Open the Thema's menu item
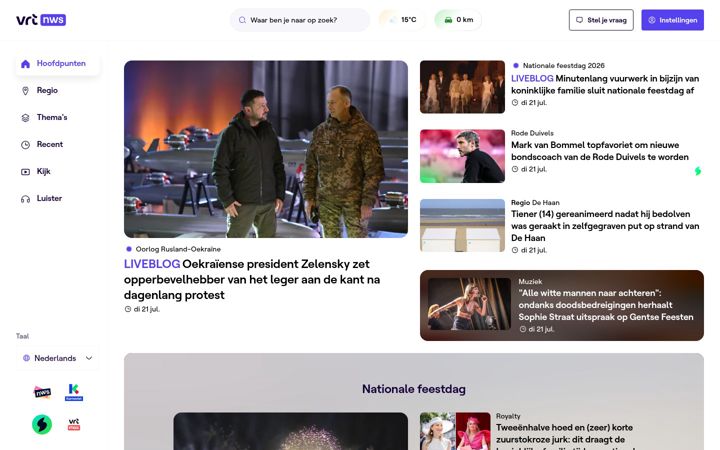720x450 pixels. (52, 118)
